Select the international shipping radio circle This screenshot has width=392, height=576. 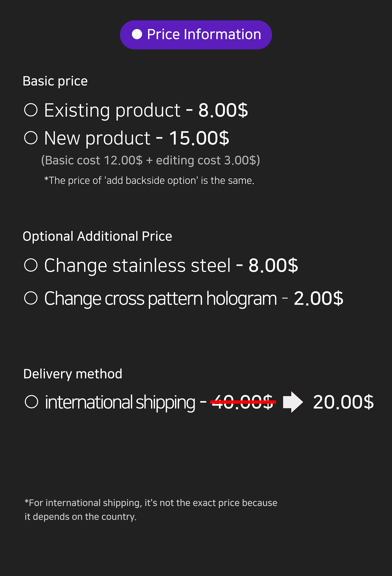pos(31,401)
